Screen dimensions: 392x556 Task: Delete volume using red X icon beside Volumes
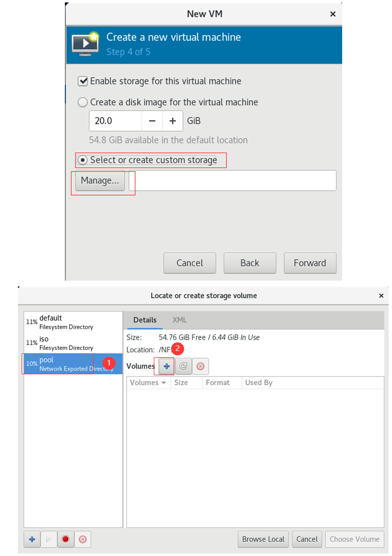200,366
